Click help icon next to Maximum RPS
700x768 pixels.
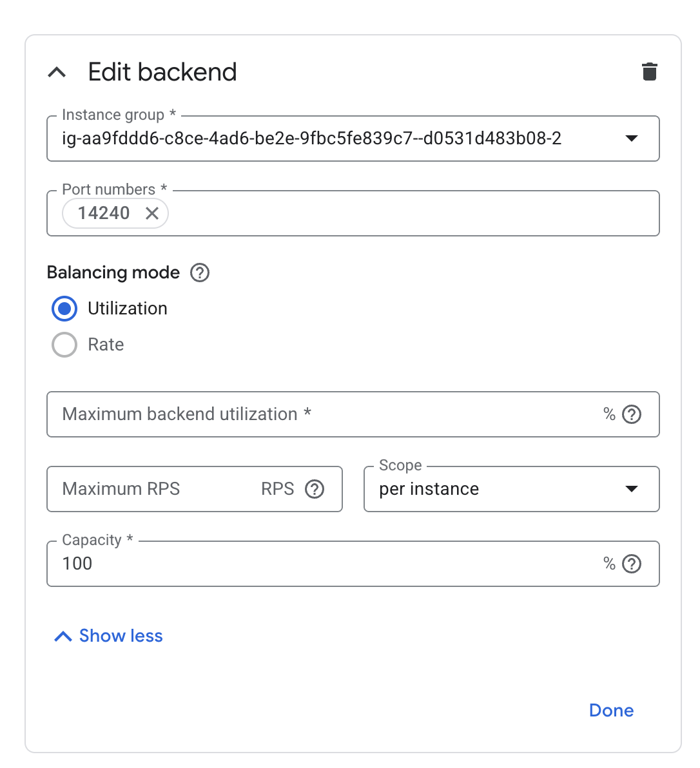click(x=315, y=489)
